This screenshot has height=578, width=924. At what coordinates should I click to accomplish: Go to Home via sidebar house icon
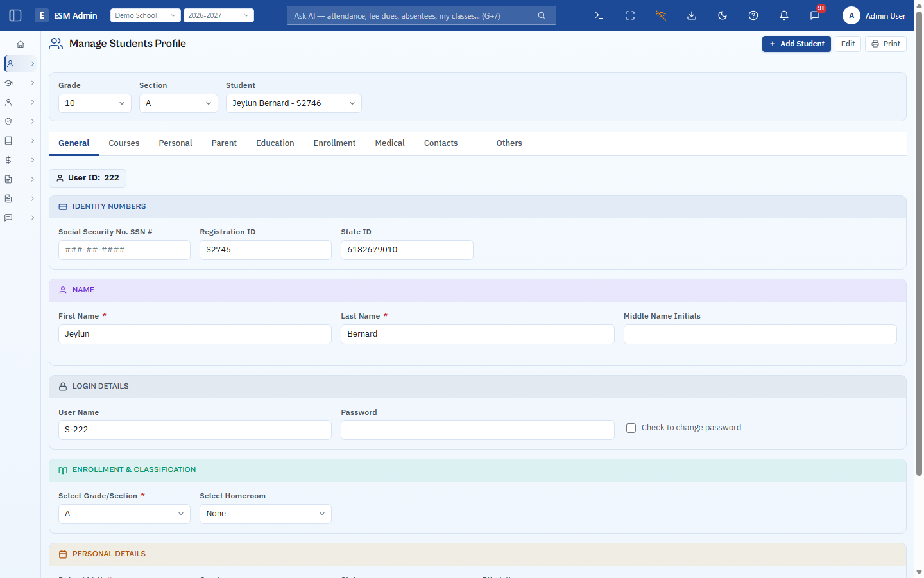[21, 44]
